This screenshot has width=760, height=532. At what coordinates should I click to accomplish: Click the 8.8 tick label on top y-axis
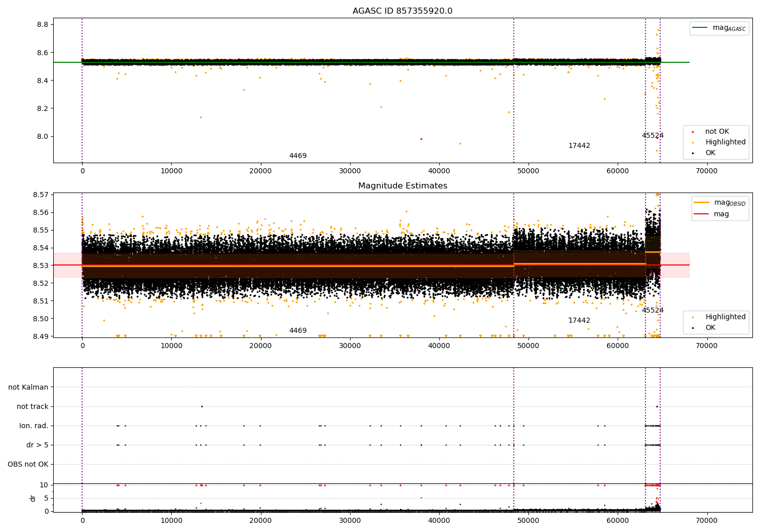[43, 25]
